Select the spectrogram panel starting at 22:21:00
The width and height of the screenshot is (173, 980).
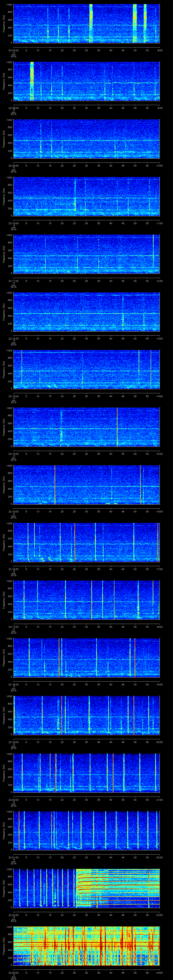click(86, 831)
